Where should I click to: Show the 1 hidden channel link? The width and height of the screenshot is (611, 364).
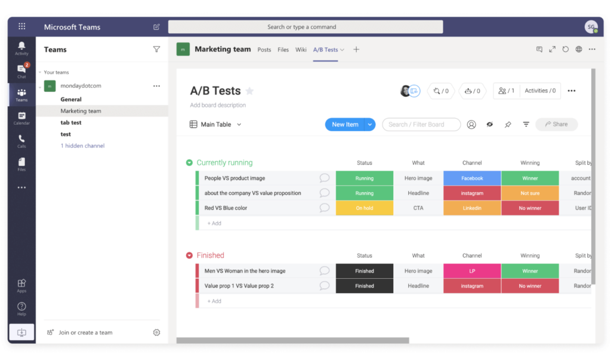point(82,146)
